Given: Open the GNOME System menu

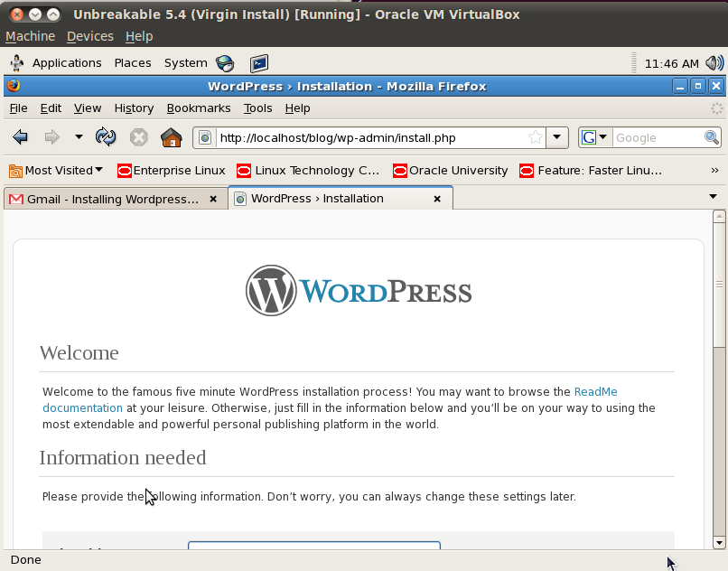Looking at the screenshot, I should click(x=186, y=63).
